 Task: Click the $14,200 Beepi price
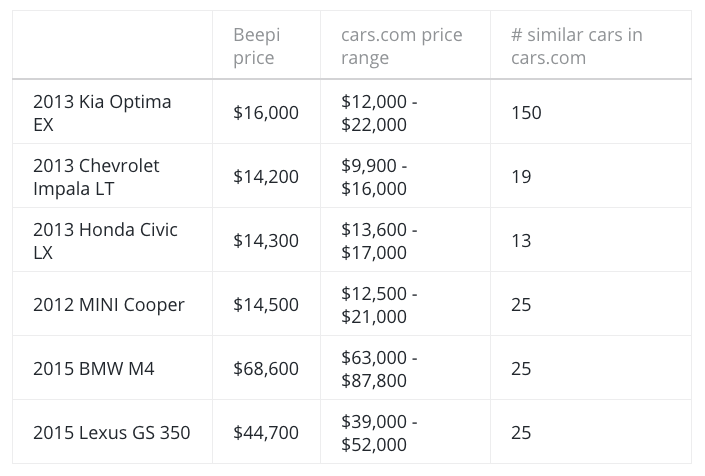pos(266,177)
